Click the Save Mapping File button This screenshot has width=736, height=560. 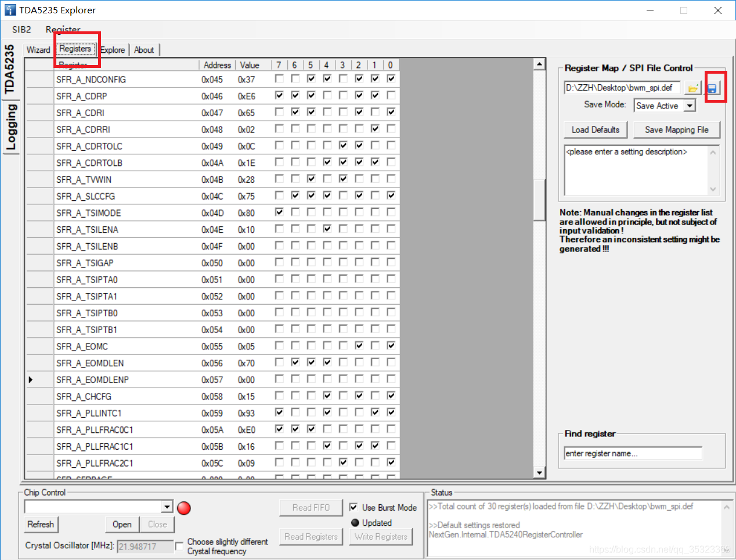[x=677, y=130]
